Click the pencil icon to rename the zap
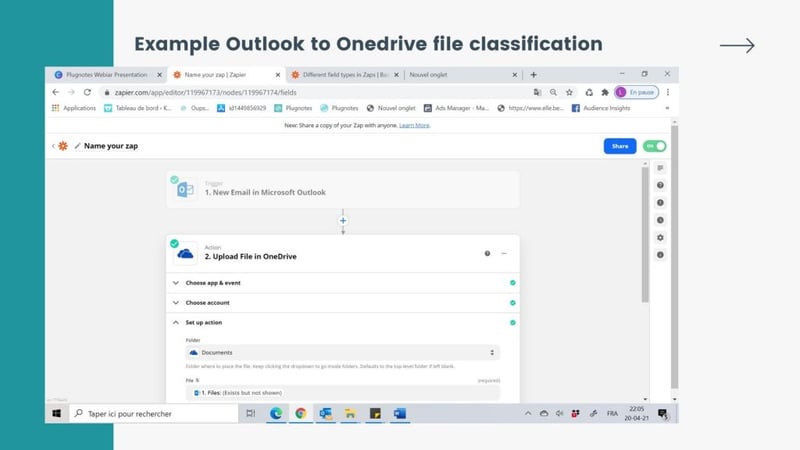 click(x=78, y=146)
